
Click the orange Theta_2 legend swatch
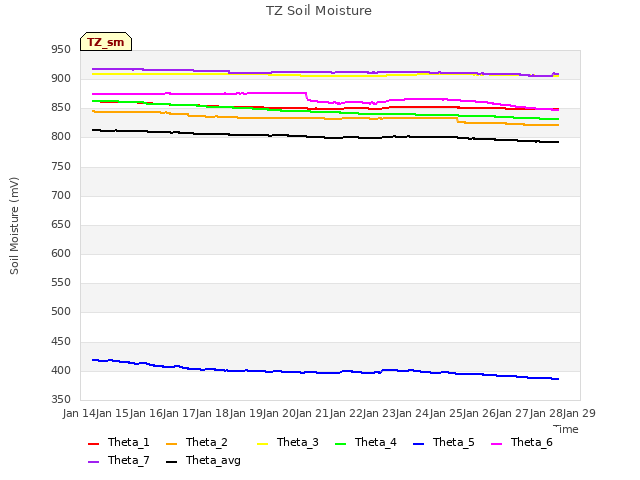[171, 444]
